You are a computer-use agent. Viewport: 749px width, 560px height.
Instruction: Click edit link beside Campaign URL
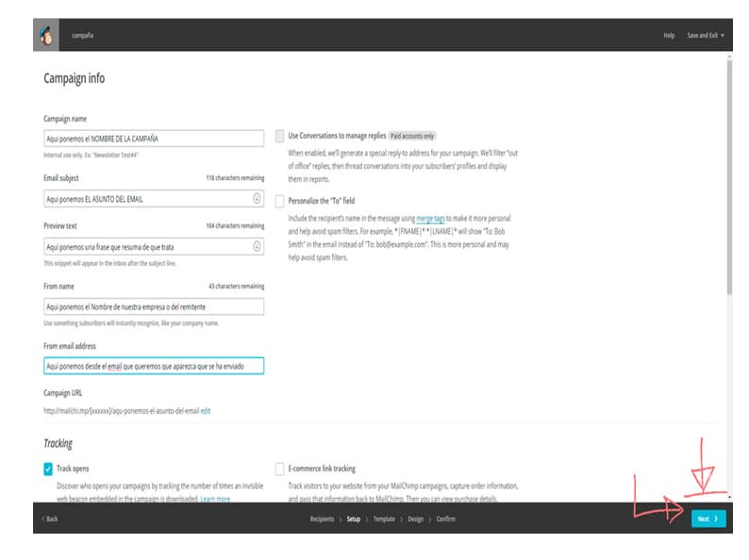pos(206,411)
